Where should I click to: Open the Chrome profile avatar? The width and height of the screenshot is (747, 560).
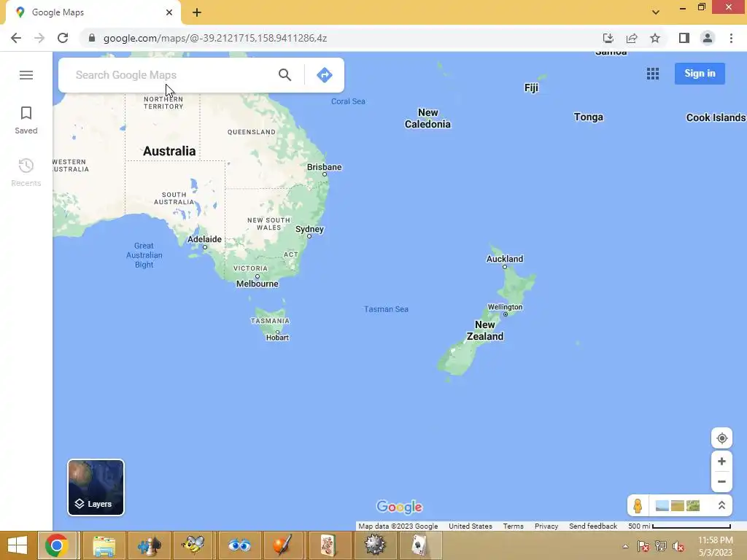click(x=708, y=38)
